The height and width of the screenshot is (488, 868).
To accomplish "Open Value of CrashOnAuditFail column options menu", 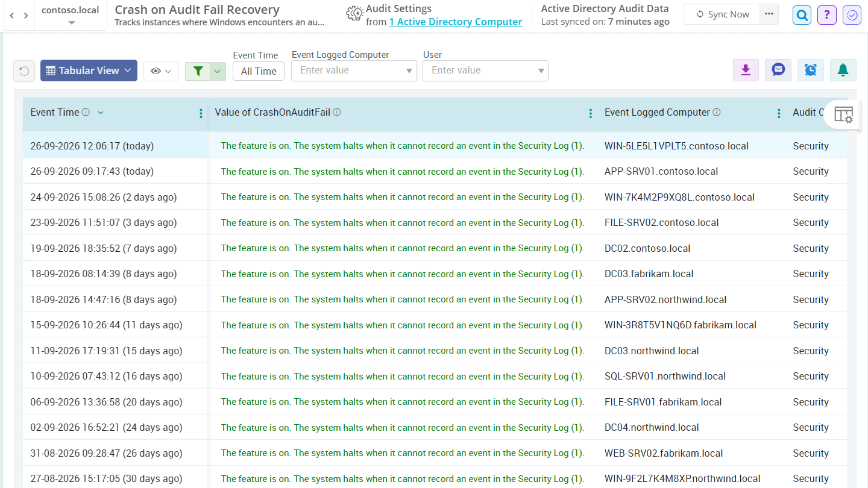I will point(591,113).
